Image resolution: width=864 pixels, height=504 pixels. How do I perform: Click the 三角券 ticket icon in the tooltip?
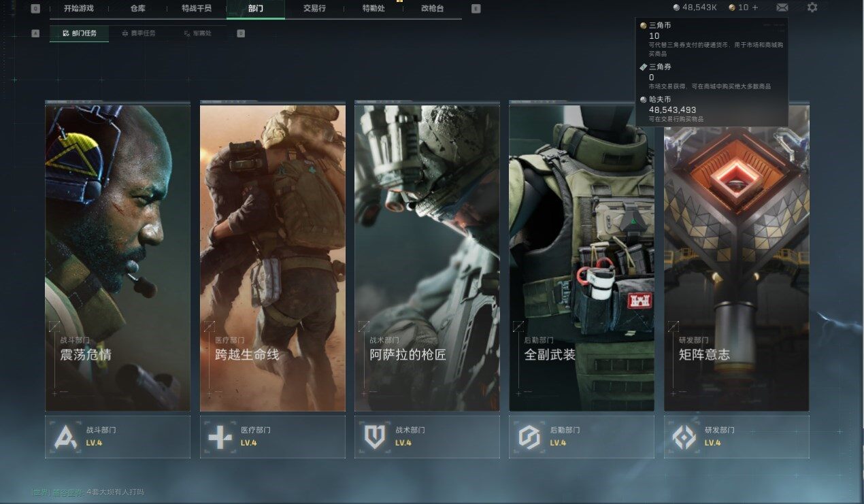643,67
